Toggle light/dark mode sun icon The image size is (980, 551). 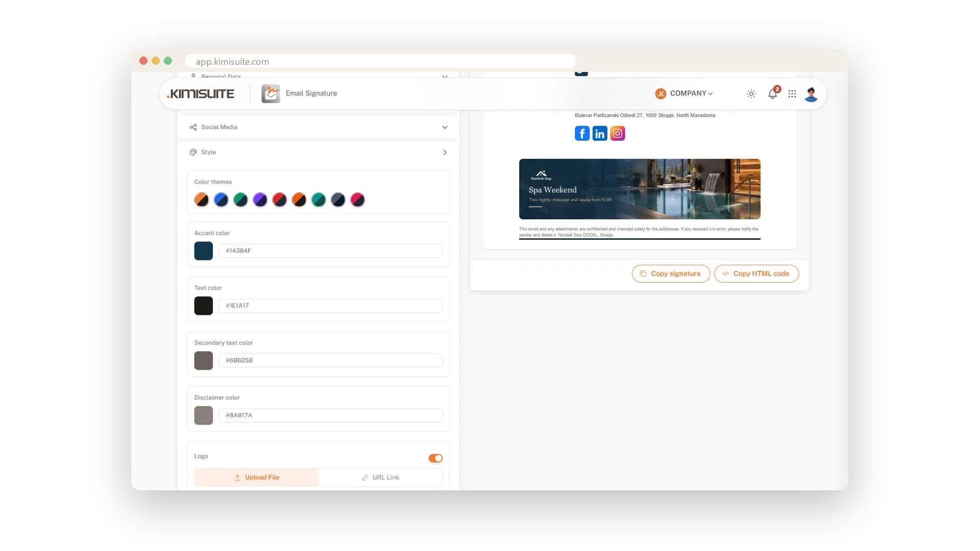pyautogui.click(x=751, y=94)
